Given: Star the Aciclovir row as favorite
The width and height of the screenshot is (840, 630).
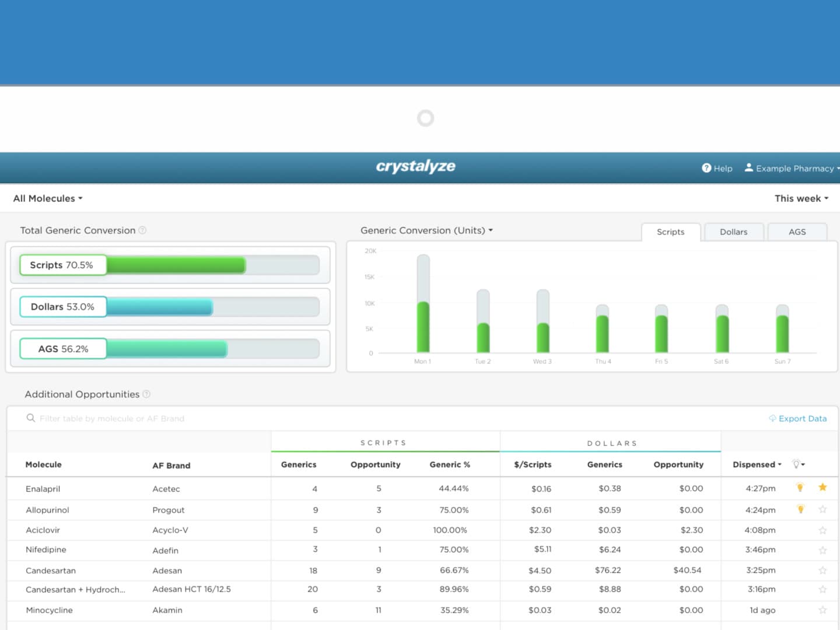Looking at the screenshot, I should 822,530.
